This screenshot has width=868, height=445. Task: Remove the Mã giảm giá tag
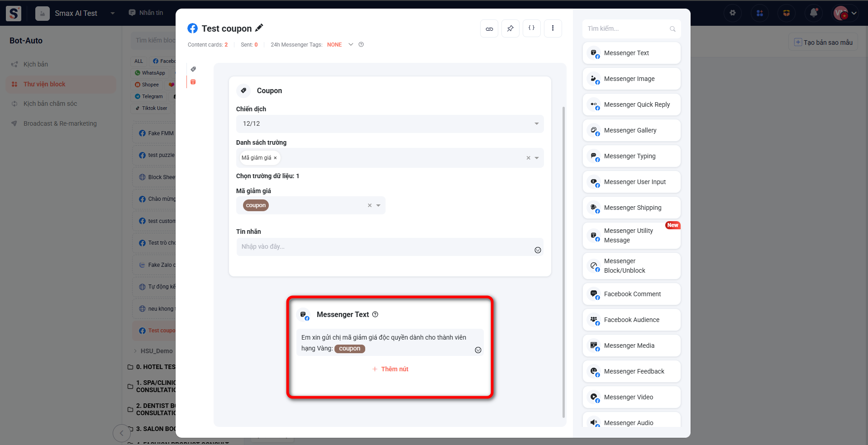point(275,158)
